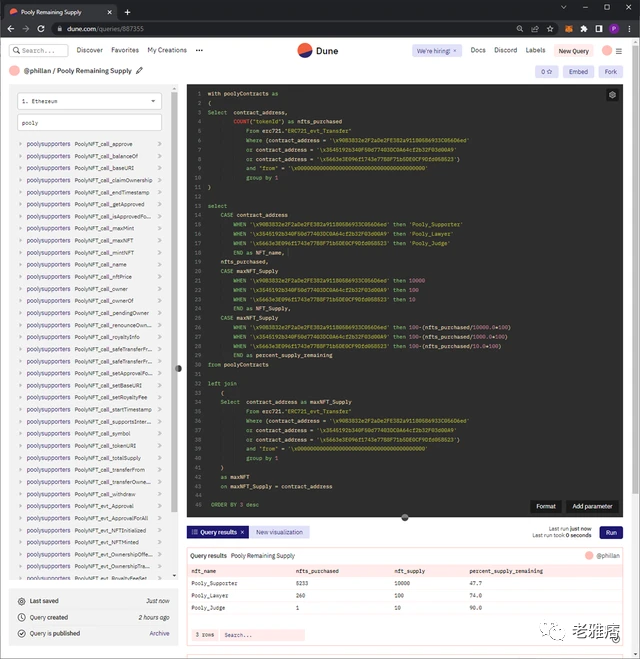Open the editor settings gear icon

[x=612, y=95]
